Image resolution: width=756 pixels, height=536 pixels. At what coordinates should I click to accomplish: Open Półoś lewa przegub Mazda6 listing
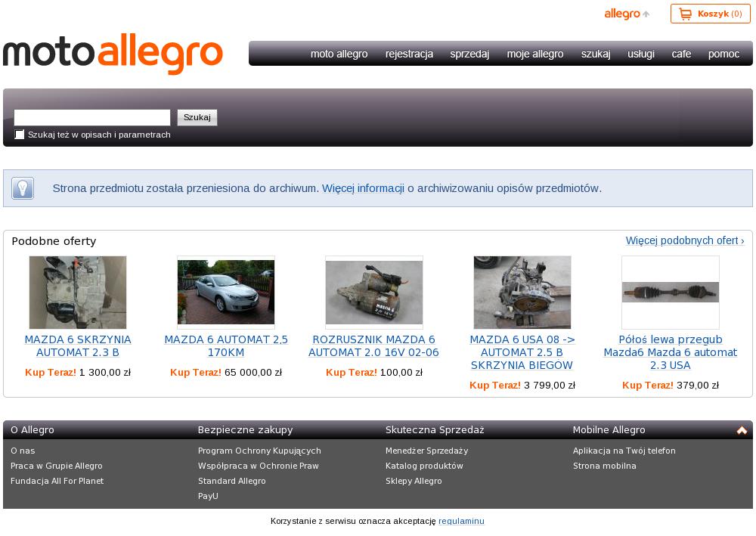[671, 352]
